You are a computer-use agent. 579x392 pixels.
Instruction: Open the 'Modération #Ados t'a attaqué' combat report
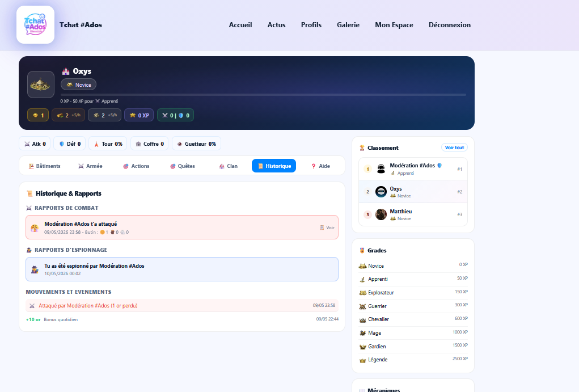tap(182, 227)
